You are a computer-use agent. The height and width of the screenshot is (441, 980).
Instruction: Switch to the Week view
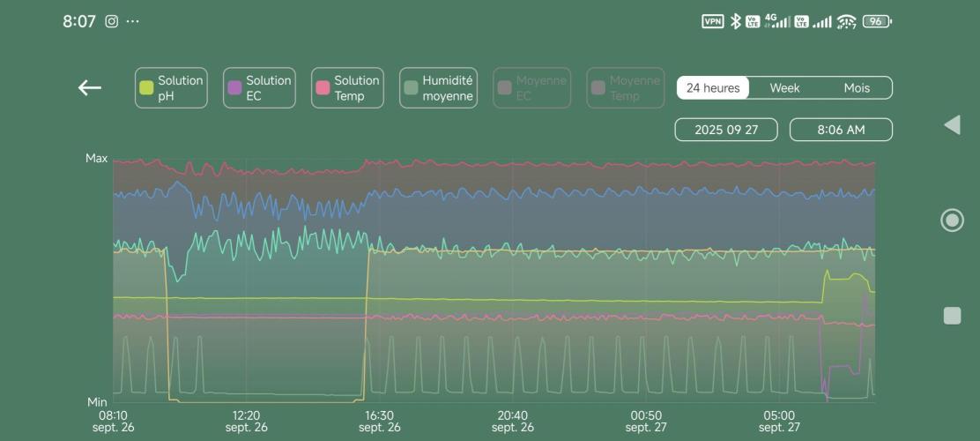tap(784, 88)
